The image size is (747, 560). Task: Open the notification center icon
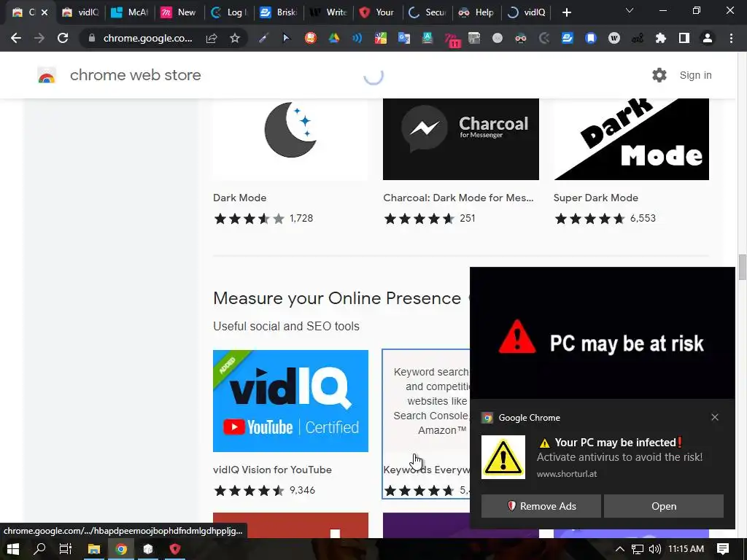[x=723, y=549]
